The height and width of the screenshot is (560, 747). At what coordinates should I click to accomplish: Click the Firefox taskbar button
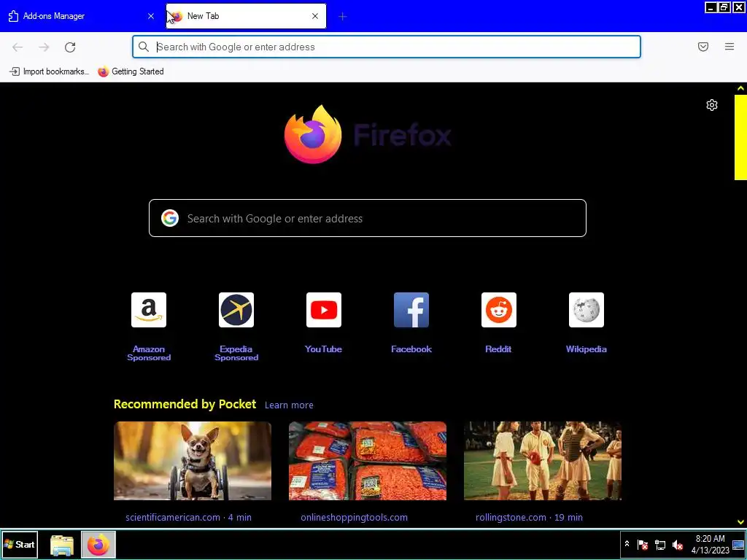pyautogui.click(x=98, y=545)
